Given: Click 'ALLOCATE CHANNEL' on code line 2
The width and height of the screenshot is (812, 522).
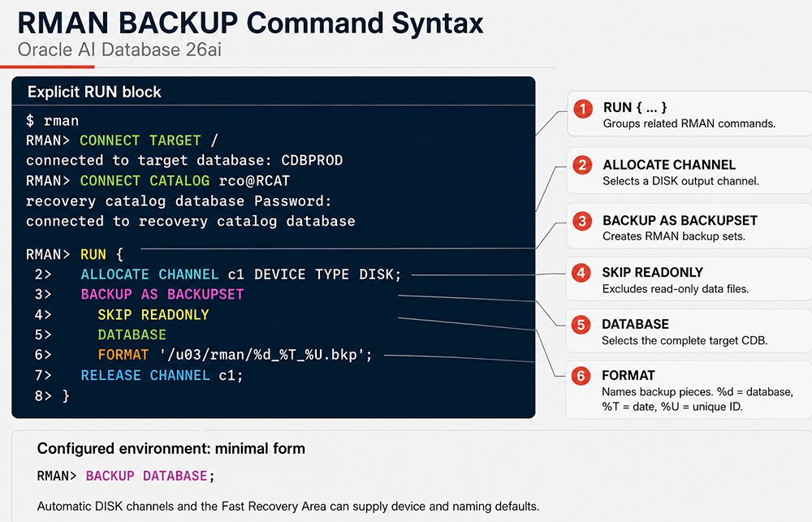Looking at the screenshot, I should tap(149, 275).
